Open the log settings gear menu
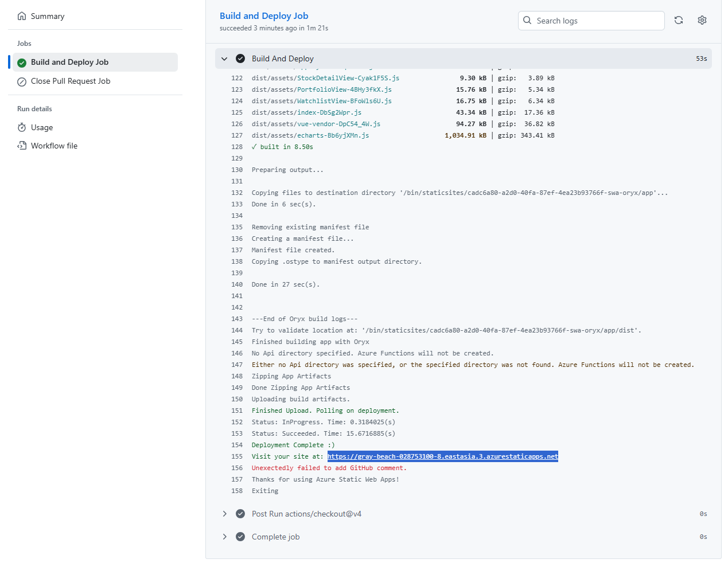 tap(702, 20)
